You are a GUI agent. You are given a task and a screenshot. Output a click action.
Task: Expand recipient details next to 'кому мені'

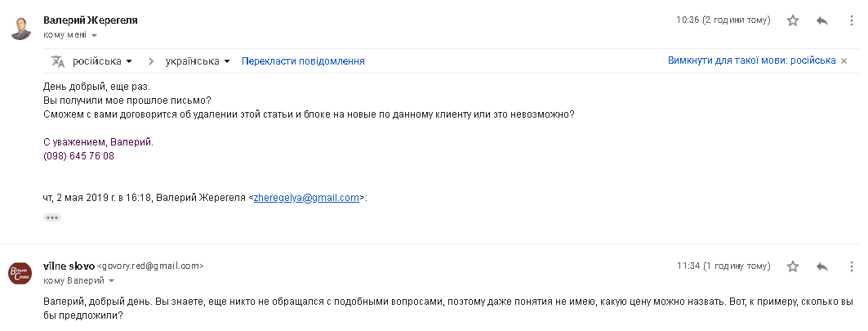coord(95,36)
